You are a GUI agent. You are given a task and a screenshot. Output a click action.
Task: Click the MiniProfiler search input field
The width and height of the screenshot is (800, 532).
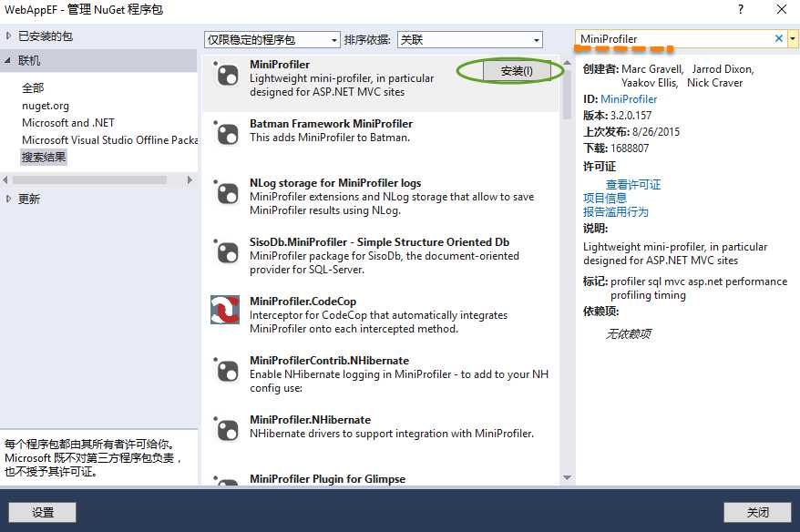673,39
